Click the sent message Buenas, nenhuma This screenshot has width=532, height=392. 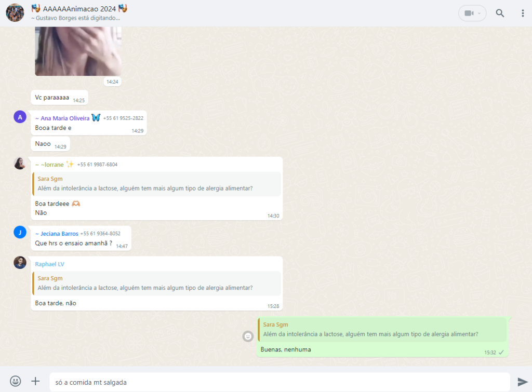286,349
